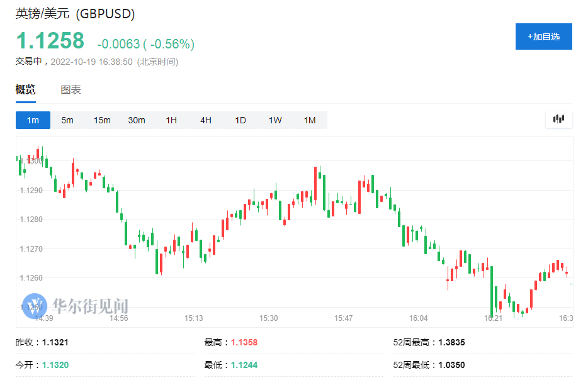This screenshot has height=385, width=588.
Task: Select the 概览 tab
Action: pos(26,90)
